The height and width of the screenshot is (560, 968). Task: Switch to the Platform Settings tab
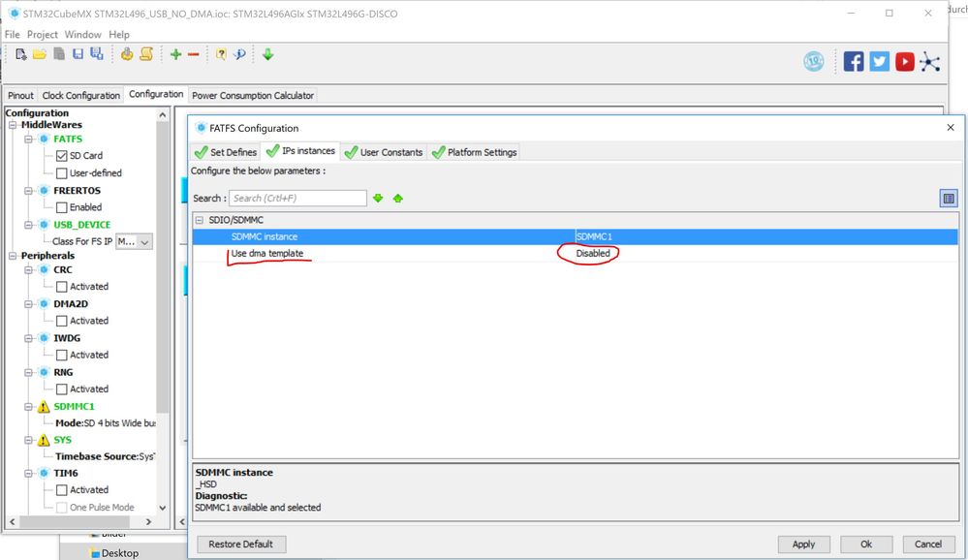pyautogui.click(x=475, y=152)
